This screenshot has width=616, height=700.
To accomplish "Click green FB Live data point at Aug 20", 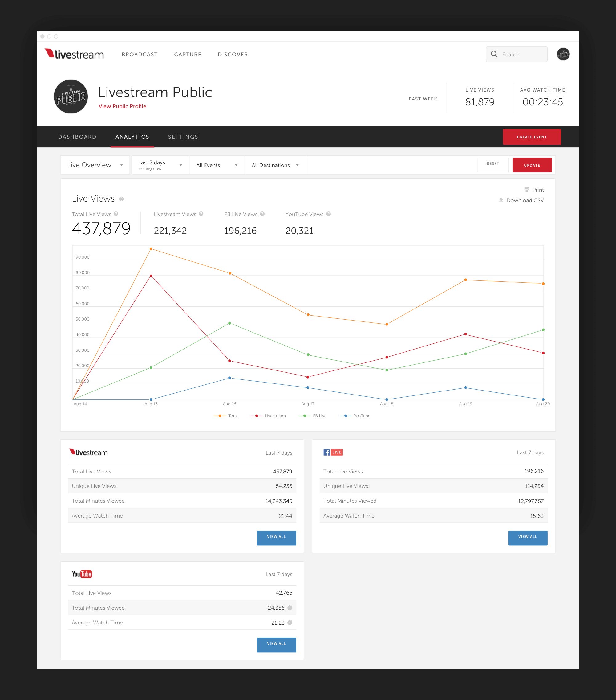I will point(543,330).
